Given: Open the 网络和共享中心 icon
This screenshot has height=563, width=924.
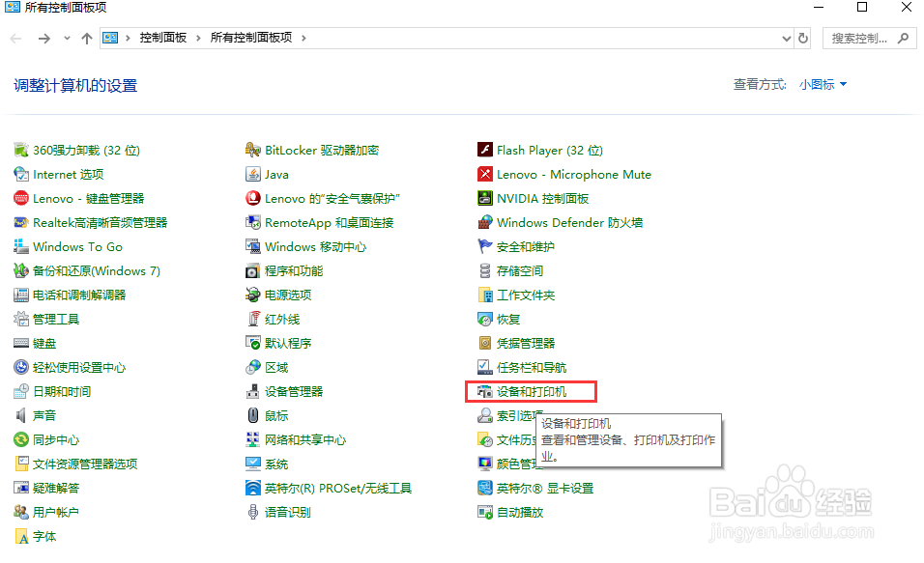Looking at the screenshot, I should pyautogui.click(x=253, y=440).
